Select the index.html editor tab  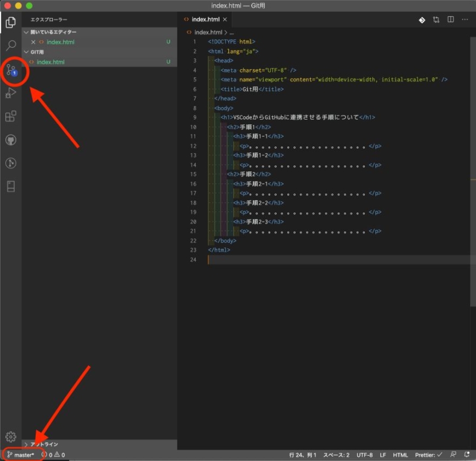pos(205,20)
